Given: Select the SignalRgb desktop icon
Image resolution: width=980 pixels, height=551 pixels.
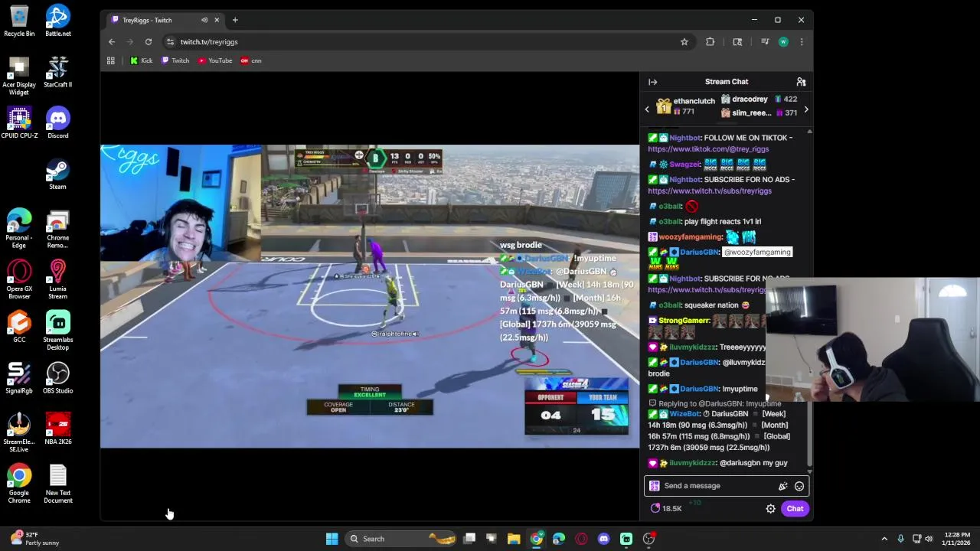Looking at the screenshot, I should pos(19,378).
